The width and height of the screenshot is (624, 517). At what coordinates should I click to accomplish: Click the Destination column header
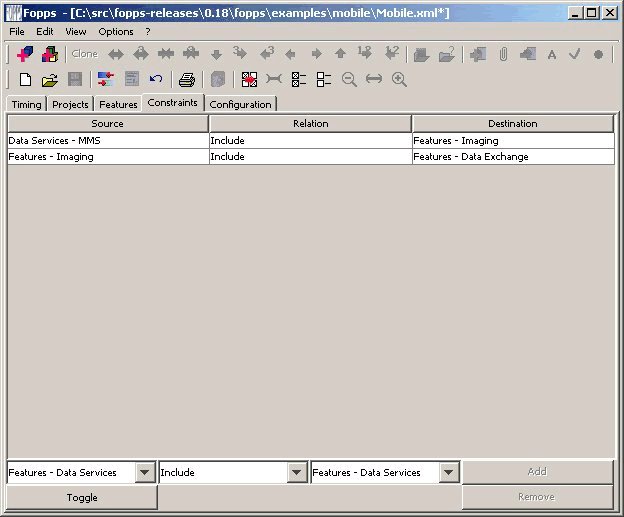pos(513,124)
